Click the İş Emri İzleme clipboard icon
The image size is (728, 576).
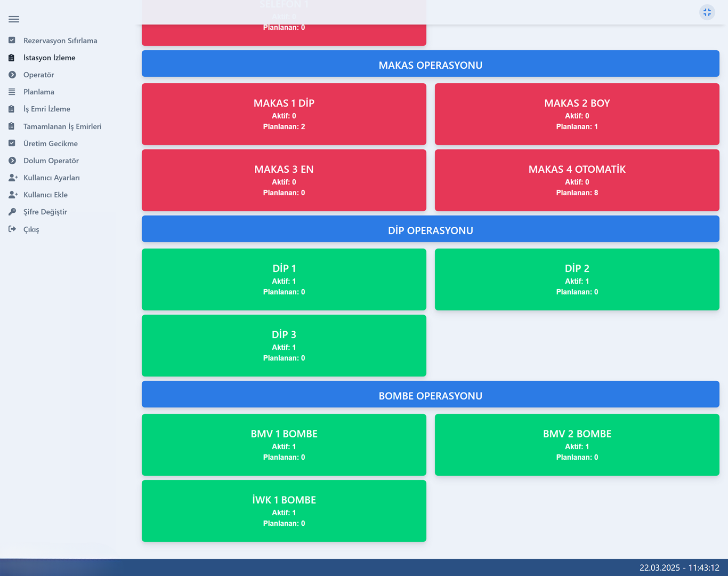pos(12,109)
